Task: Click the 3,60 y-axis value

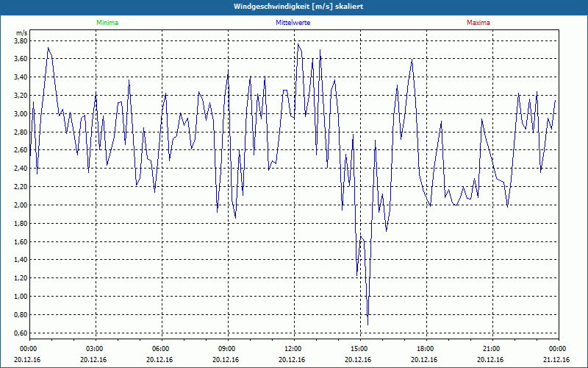Action: [21, 59]
